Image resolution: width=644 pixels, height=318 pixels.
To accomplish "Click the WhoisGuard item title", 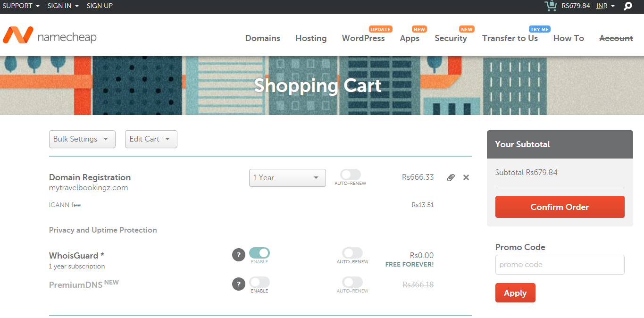I will point(77,256).
